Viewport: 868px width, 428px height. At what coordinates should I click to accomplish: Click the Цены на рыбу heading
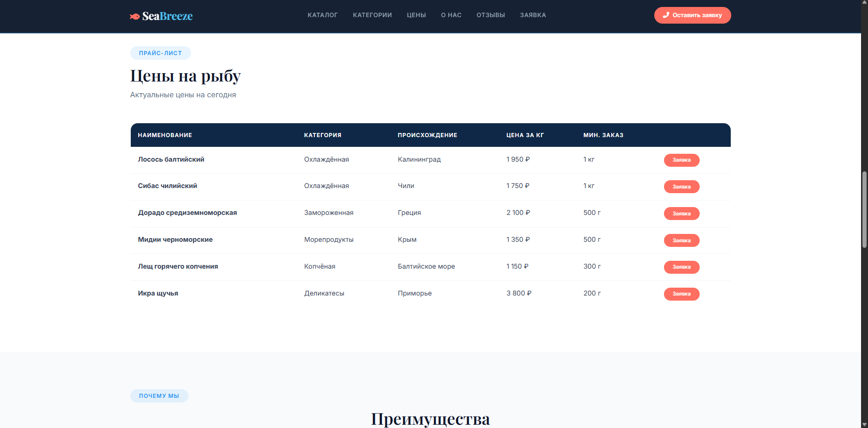click(185, 76)
